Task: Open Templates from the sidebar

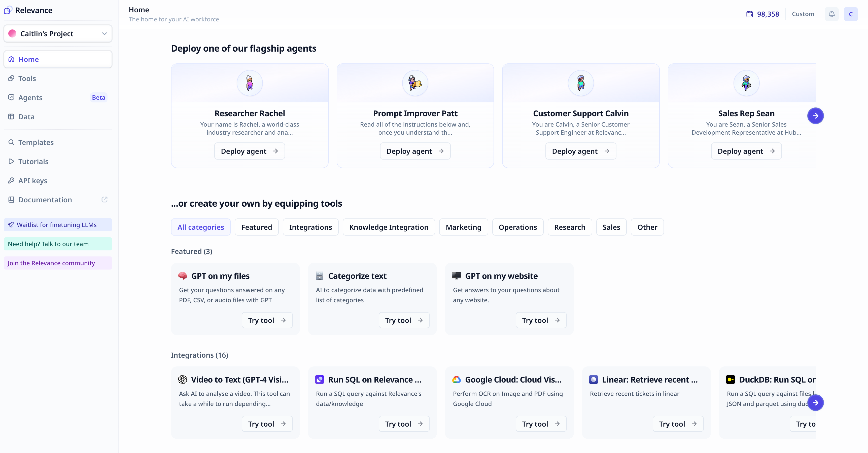Action: (x=36, y=142)
